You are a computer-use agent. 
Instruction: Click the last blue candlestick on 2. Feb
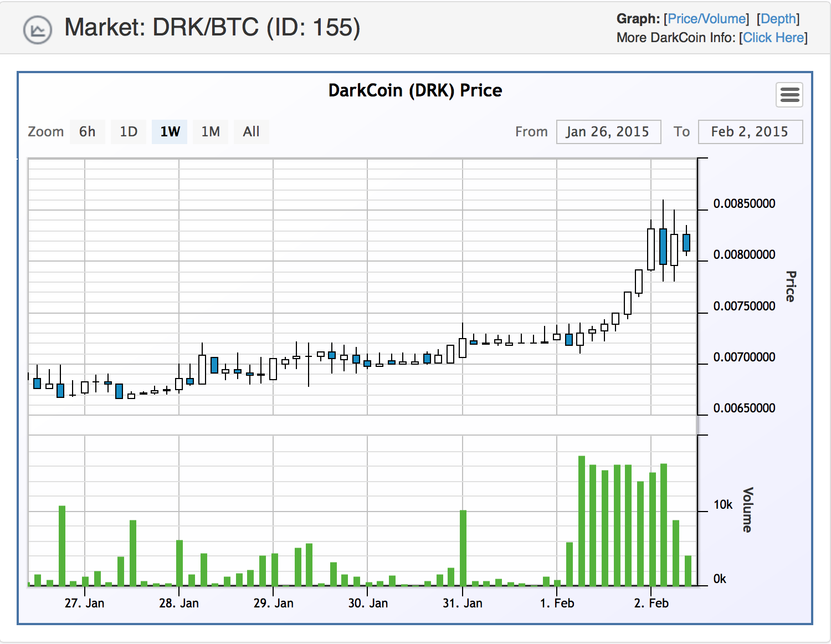[686, 243]
